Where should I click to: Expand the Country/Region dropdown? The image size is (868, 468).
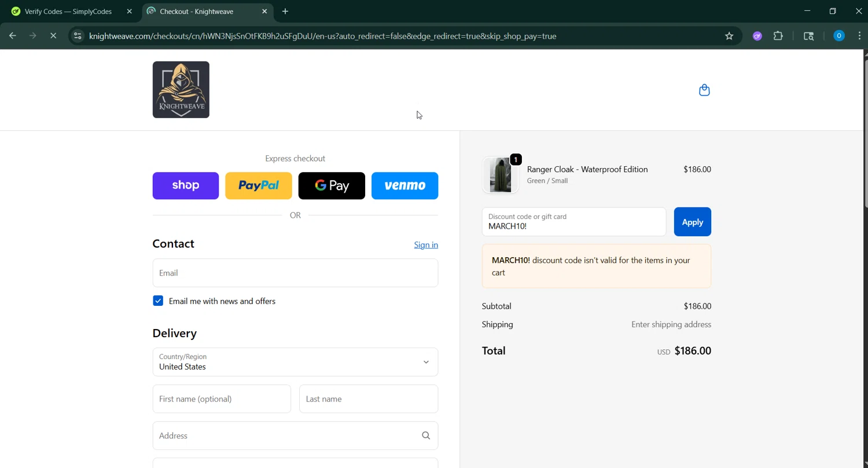click(295, 362)
